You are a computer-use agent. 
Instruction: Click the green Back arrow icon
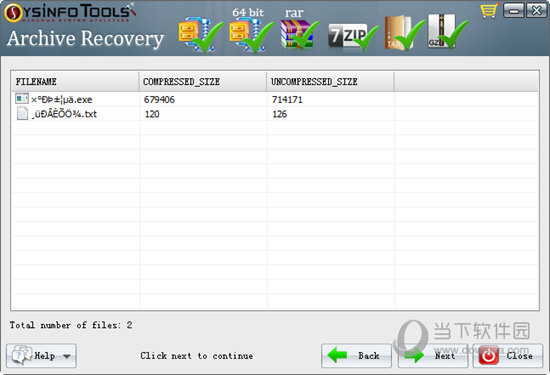(x=337, y=355)
